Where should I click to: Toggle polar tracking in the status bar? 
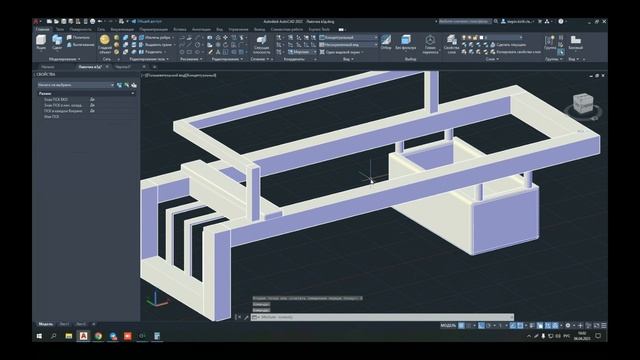488,325
